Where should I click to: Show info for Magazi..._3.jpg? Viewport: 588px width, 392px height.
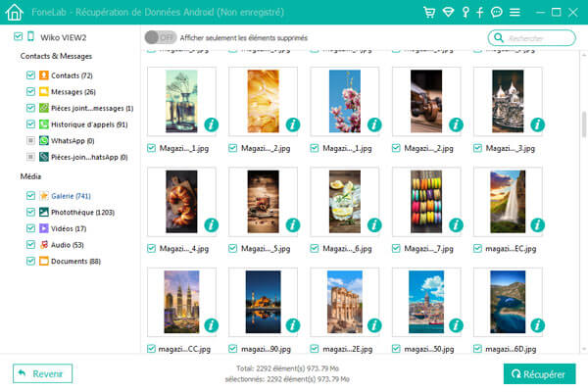pos(537,124)
